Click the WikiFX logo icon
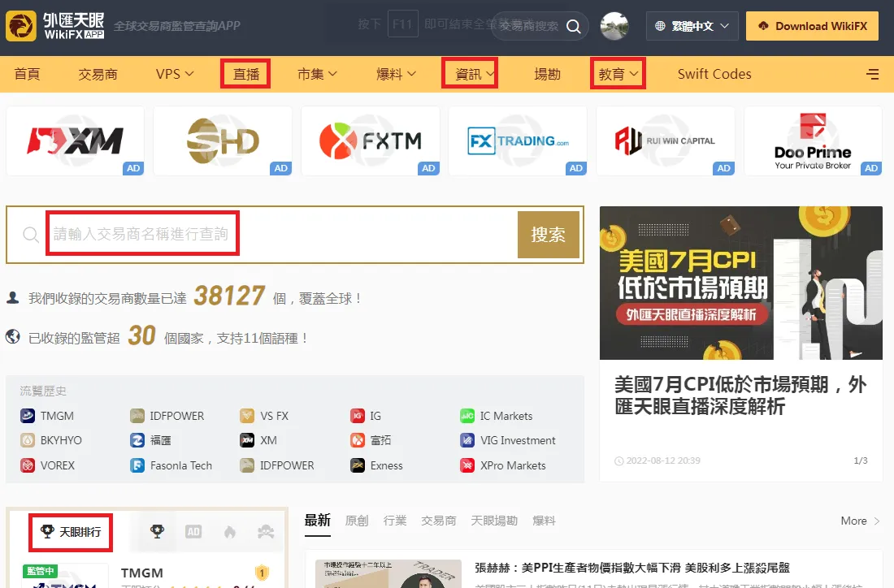Viewport: 894px width, 588px height. click(21, 26)
